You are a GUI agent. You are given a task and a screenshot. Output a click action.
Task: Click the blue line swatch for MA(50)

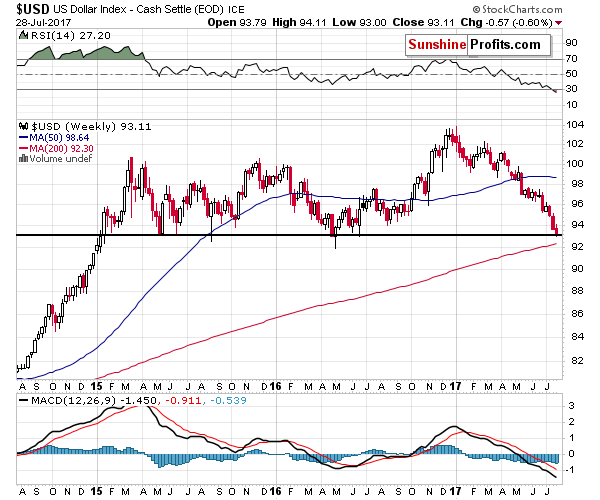[23, 138]
